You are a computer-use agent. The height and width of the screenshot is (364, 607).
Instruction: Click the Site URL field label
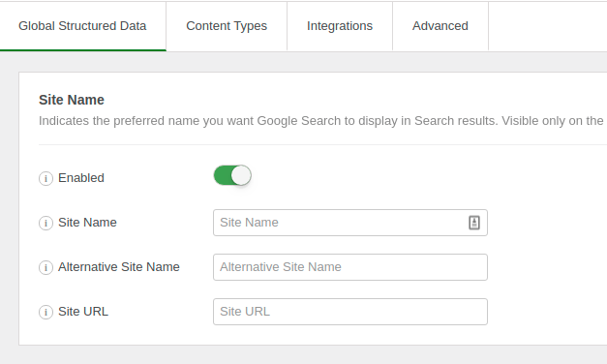[x=83, y=312]
